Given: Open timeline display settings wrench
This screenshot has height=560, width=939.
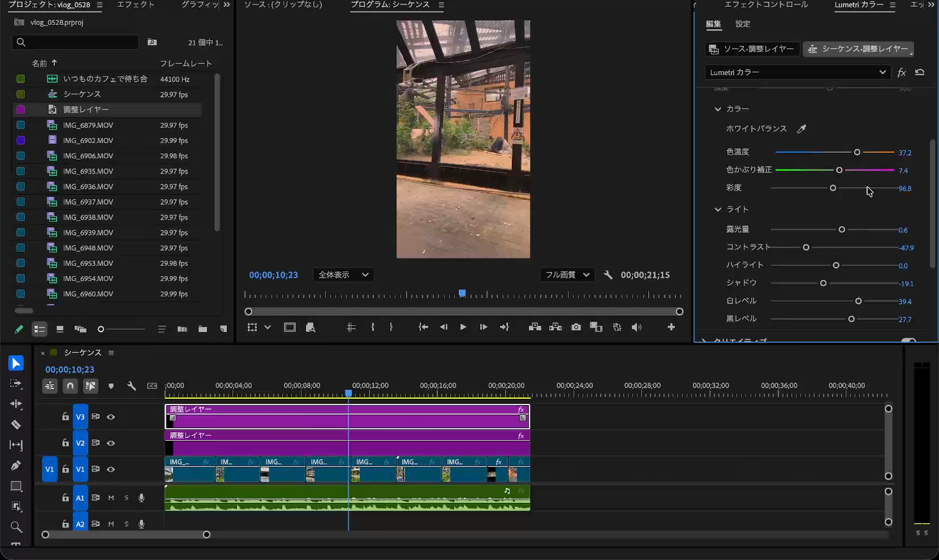Looking at the screenshot, I should [131, 386].
